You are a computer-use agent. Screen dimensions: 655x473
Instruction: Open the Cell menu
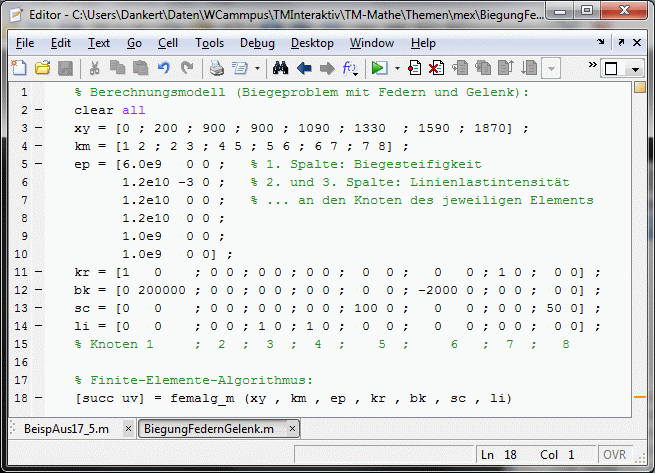(x=167, y=43)
